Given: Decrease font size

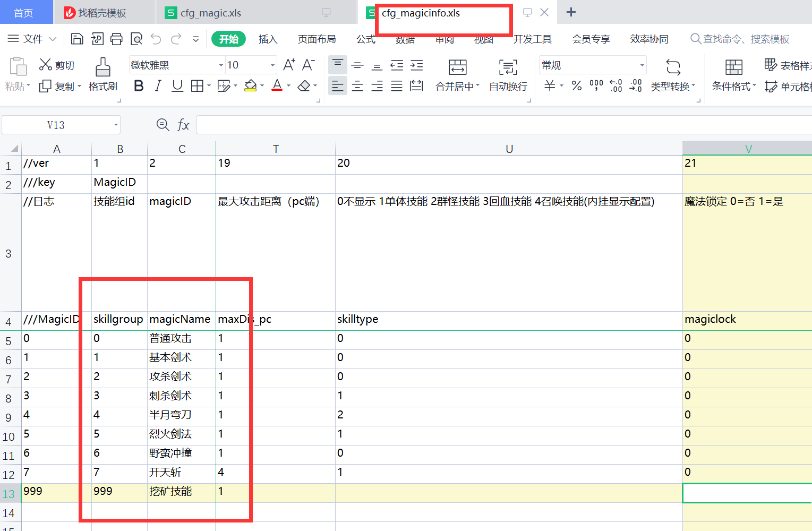Looking at the screenshot, I should tap(308, 65).
